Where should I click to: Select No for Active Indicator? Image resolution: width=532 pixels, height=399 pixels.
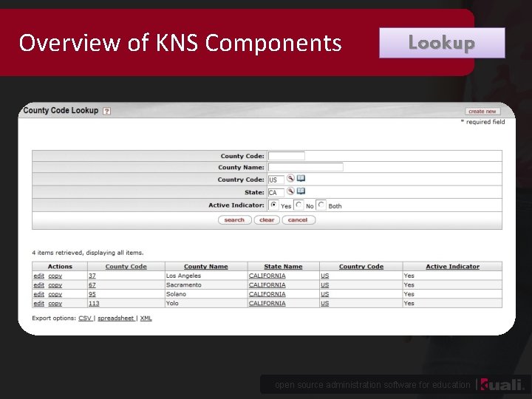tap(299, 205)
